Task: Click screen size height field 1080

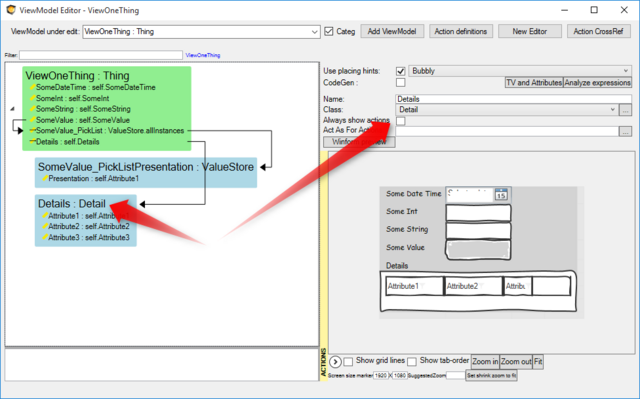Action: (400, 375)
